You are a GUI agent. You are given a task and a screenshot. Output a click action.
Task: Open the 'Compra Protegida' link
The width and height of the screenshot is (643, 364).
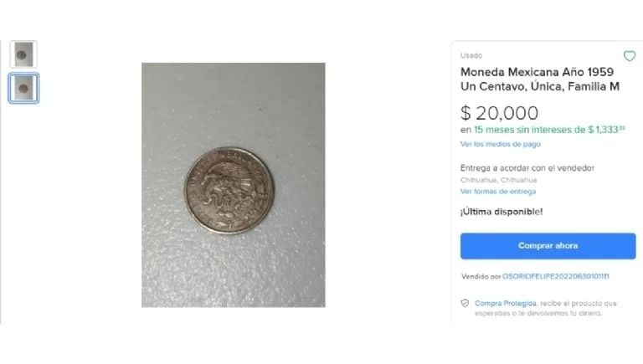click(x=505, y=303)
